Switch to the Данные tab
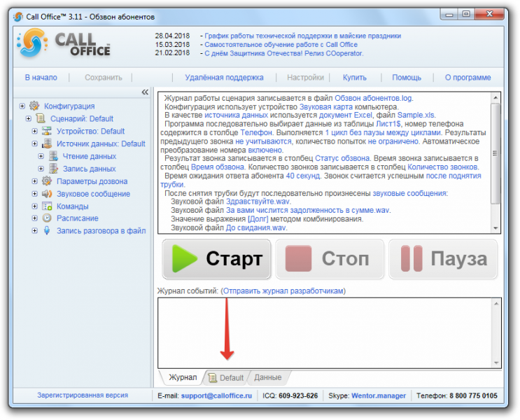Viewport: 520px width, 420px height. 267,377
